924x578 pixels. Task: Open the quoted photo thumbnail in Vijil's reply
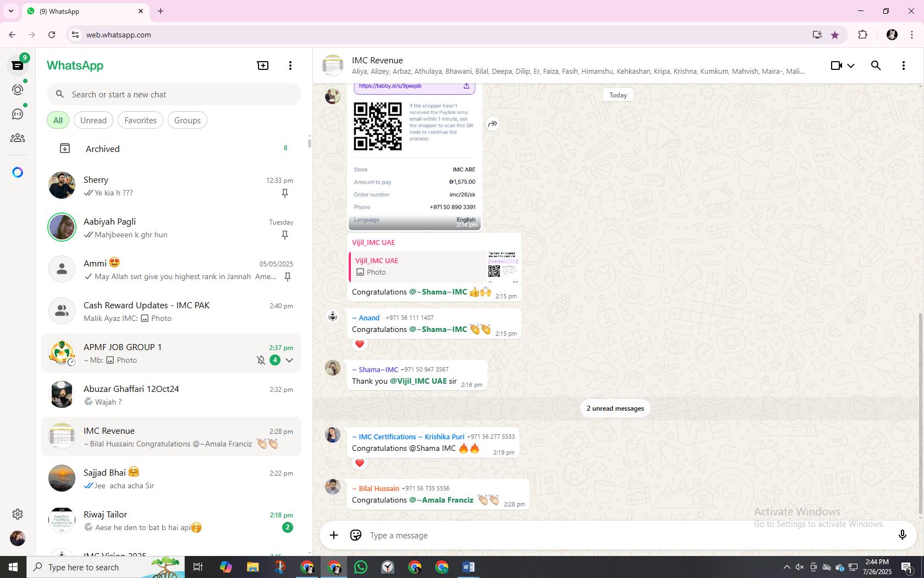pos(503,266)
